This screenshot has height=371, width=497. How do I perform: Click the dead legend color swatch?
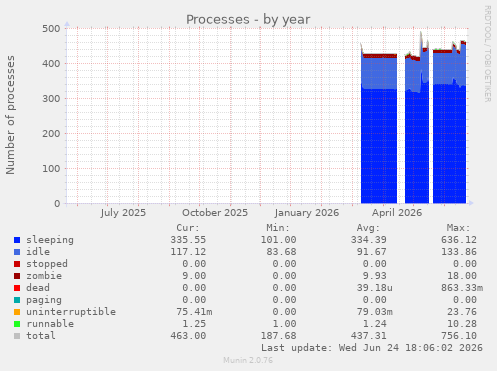tap(17, 288)
